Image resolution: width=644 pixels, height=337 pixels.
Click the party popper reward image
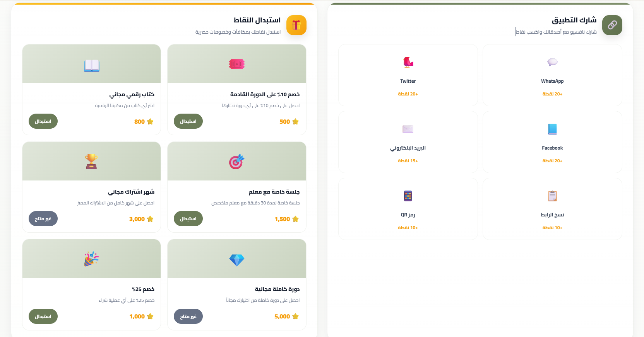point(92,259)
